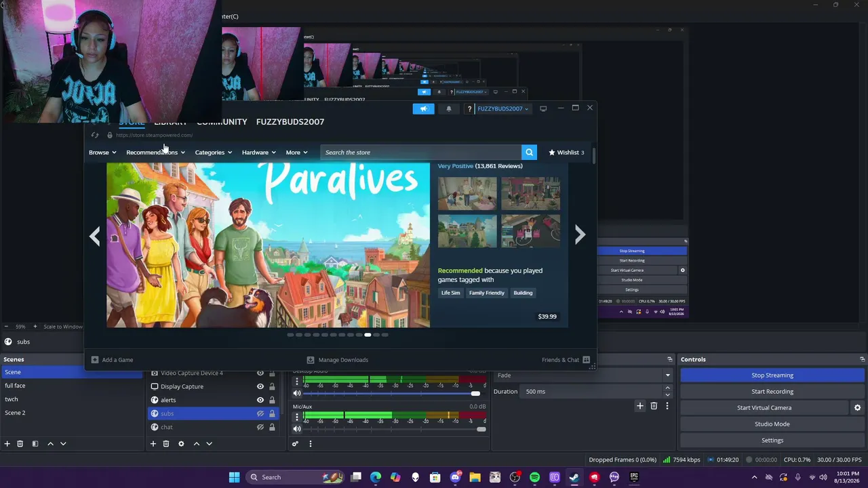This screenshot has height=488, width=868.
Task: Open scene filters in Scenes toolbar
Action: [x=35, y=444]
